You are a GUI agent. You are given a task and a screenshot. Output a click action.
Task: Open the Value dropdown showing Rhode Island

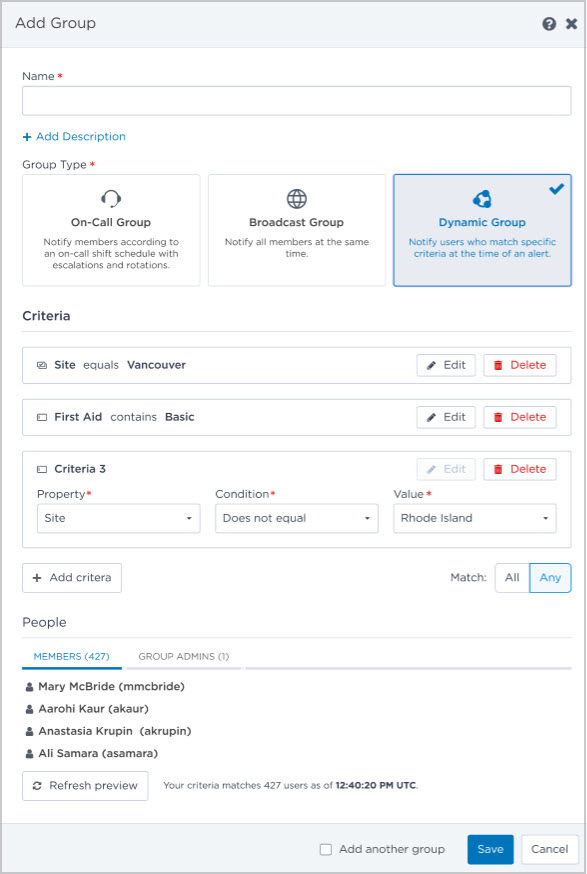pyautogui.click(x=475, y=518)
